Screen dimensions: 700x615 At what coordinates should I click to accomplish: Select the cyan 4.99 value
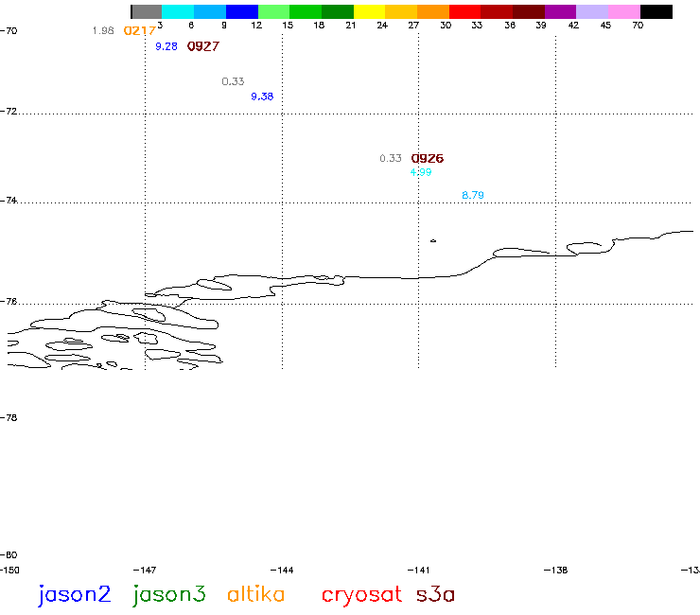pos(421,172)
